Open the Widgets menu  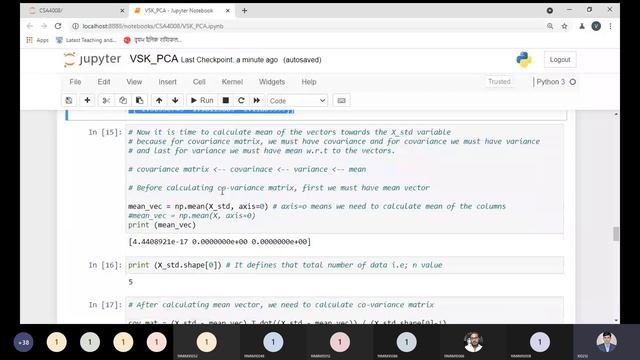click(272, 82)
